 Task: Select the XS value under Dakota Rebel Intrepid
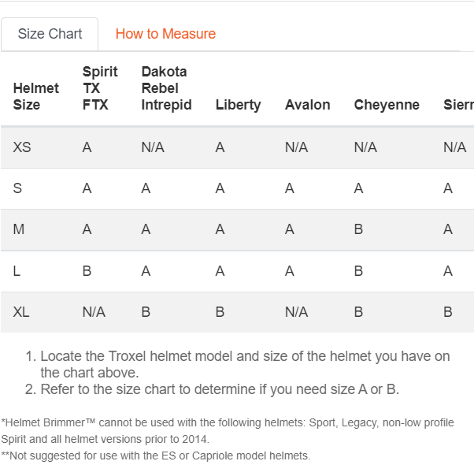pos(153,147)
